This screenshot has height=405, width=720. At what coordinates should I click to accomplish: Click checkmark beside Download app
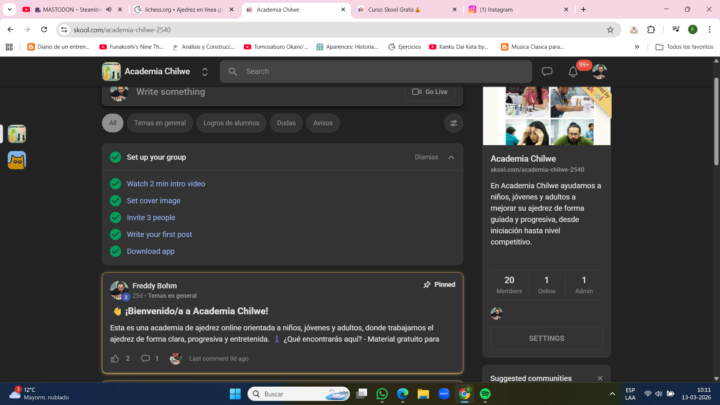click(x=115, y=252)
